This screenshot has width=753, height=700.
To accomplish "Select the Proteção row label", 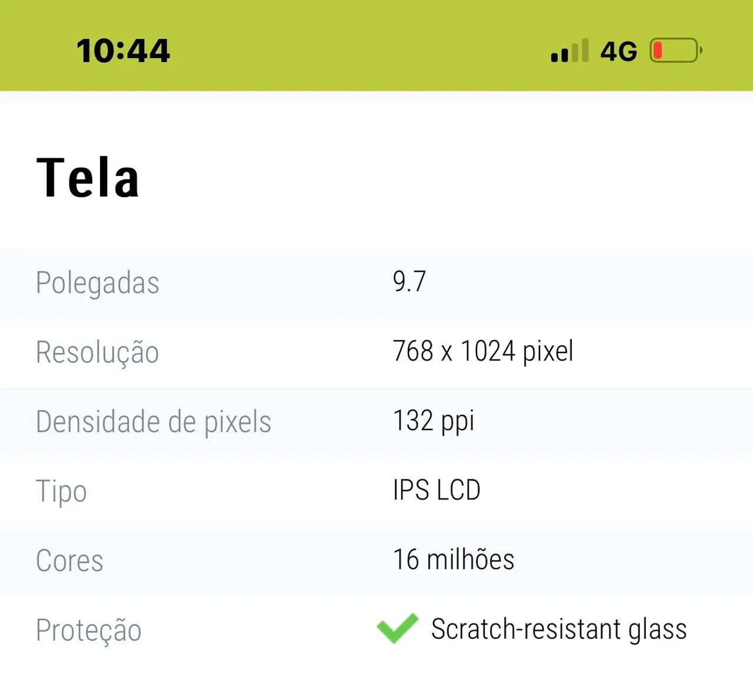I will (89, 630).
